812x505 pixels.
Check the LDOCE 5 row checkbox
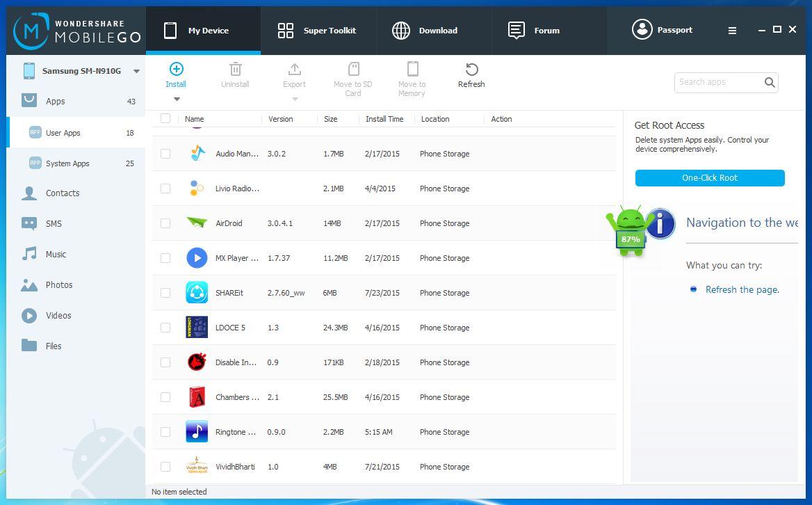pos(165,328)
